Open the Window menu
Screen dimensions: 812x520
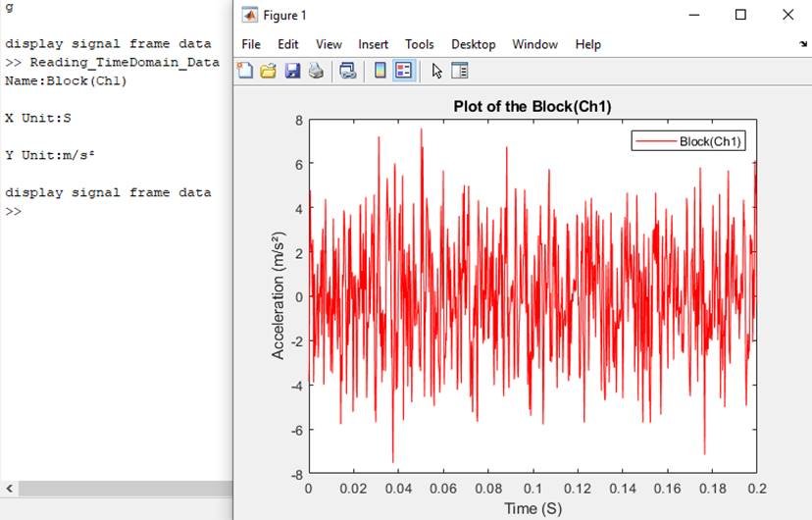[534, 44]
